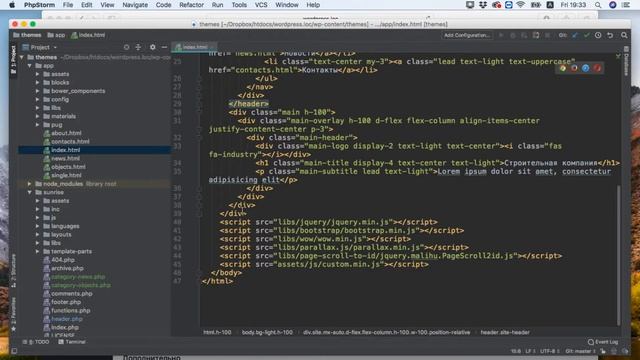Open the Chrome browser preview icon
Screen dimensions: 640x360
point(563,68)
